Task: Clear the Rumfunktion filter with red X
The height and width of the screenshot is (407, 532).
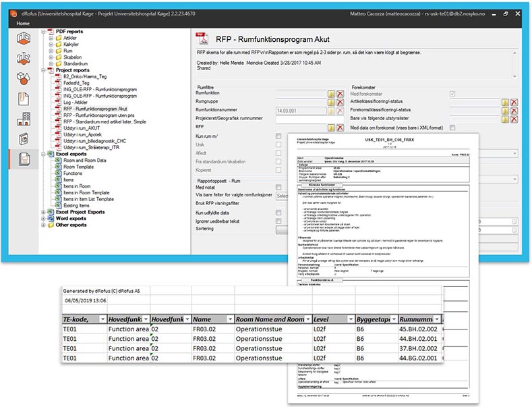Action: coord(340,94)
